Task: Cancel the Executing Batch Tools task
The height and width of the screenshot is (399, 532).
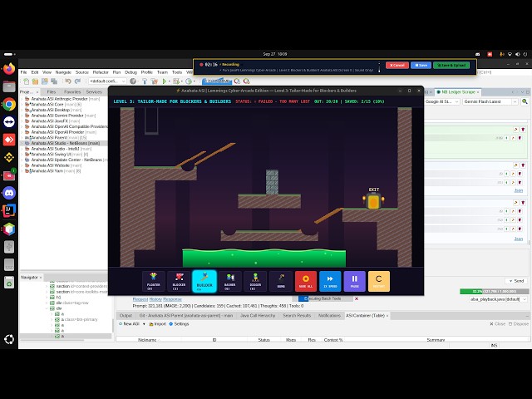Action: point(357,299)
